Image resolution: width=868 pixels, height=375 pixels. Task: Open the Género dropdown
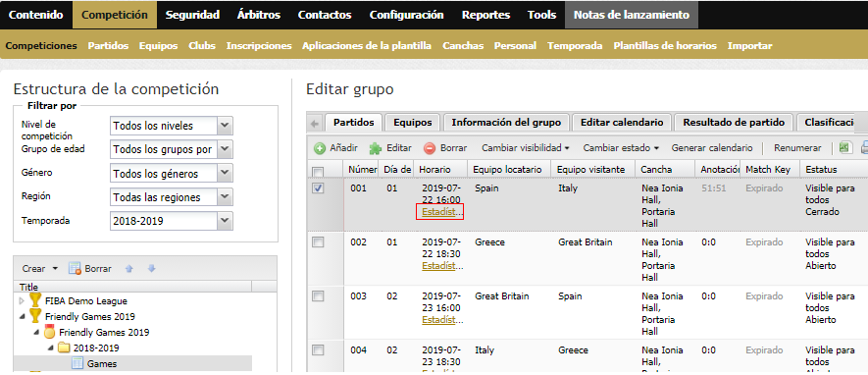[x=225, y=174]
